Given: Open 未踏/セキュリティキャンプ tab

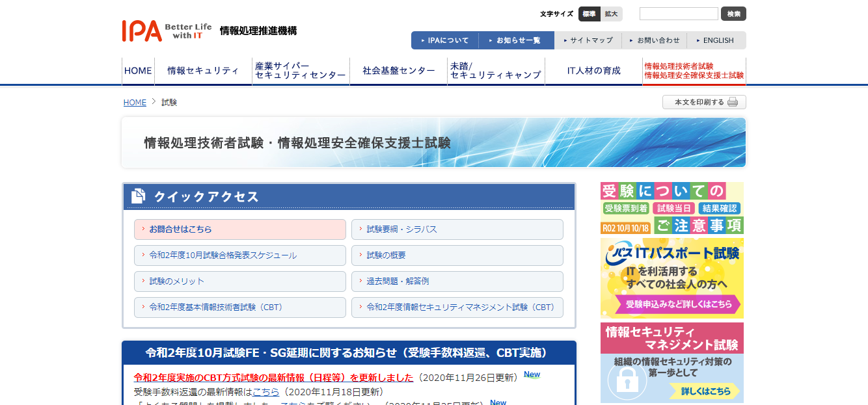Looking at the screenshot, I should point(496,71).
